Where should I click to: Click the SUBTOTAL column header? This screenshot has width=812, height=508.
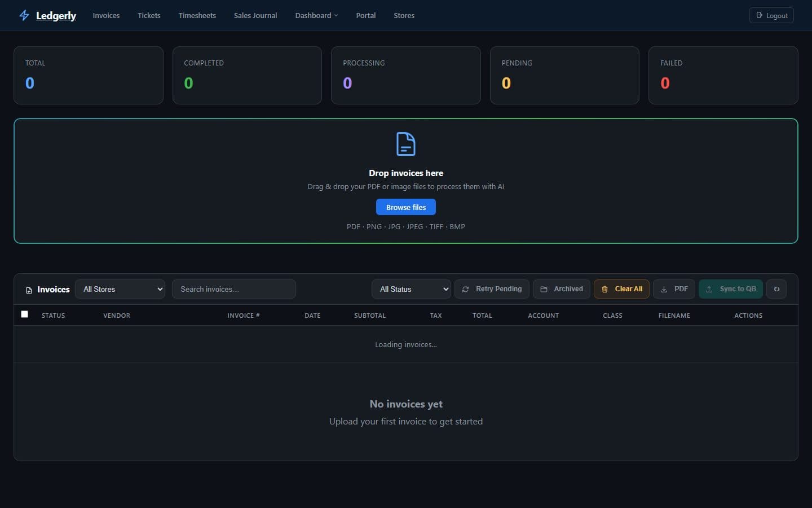(370, 316)
